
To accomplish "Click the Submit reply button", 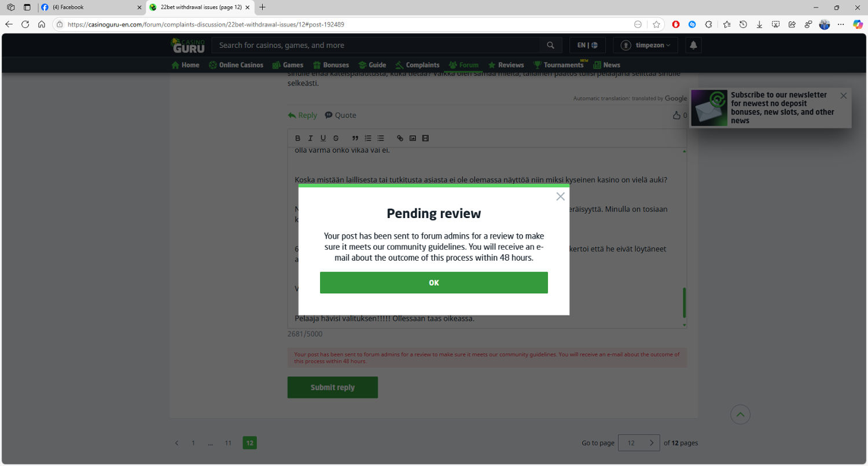I will pos(333,387).
